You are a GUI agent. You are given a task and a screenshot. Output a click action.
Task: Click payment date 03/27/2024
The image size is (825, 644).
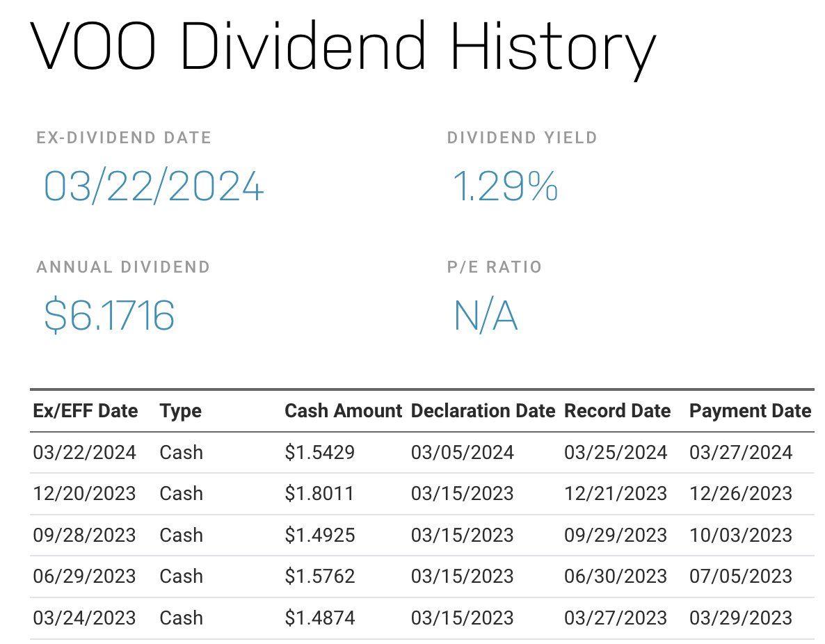coord(741,453)
